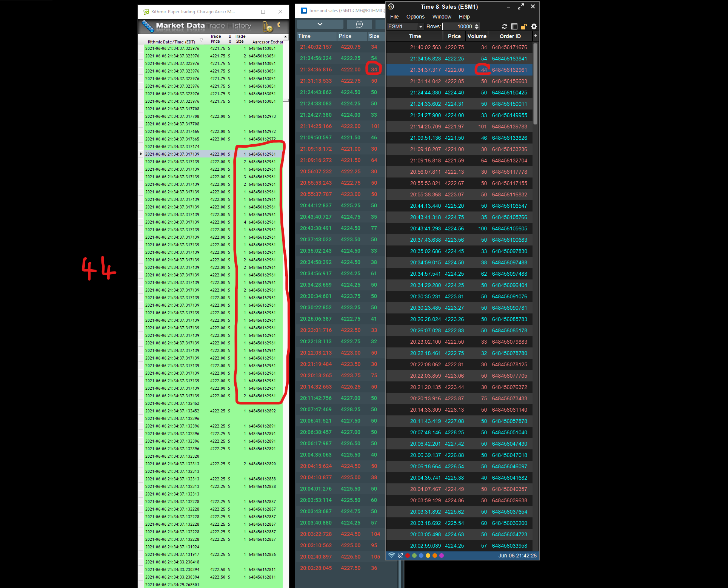Expand the chevron dropdown in Time and sales
The width and height of the screenshot is (728, 588).
pos(320,24)
